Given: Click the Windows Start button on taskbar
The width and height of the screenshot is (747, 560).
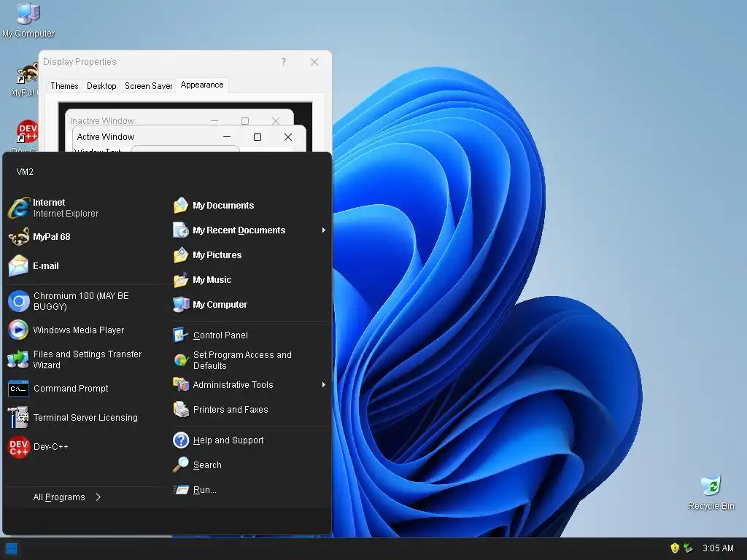Looking at the screenshot, I should (x=12, y=548).
